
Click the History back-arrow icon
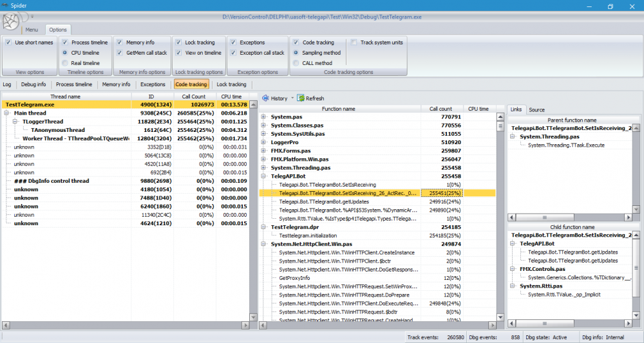click(x=265, y=98)
